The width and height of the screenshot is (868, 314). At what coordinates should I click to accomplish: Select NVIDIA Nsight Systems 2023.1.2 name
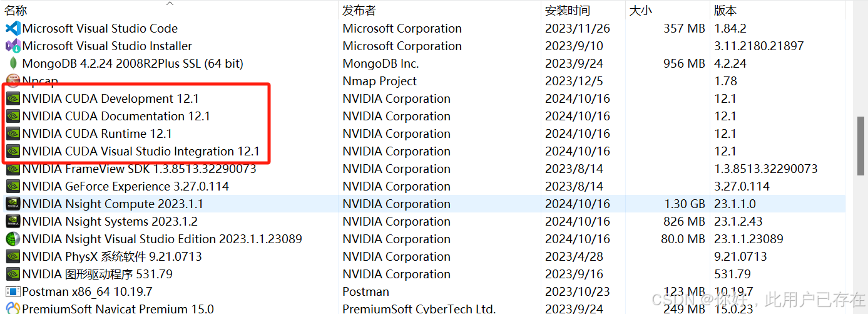(x=110, y=221)
